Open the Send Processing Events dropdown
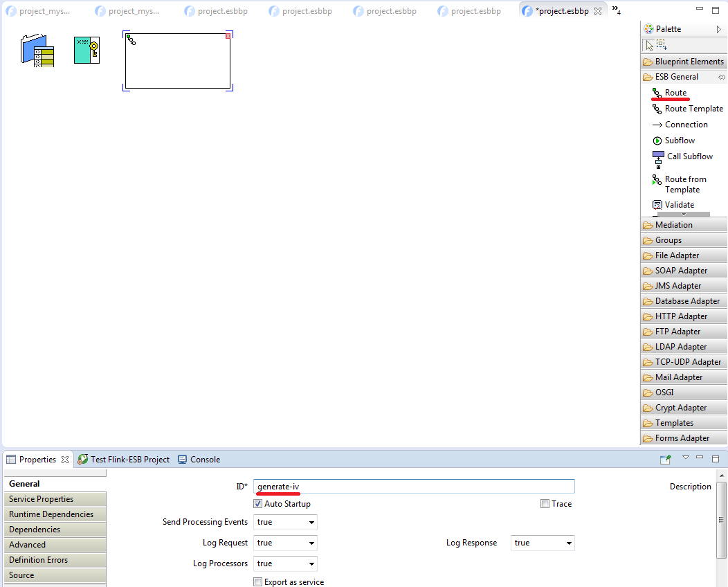Image resolution: width=728 pixels, height=587 pixels. click(285, 523)
